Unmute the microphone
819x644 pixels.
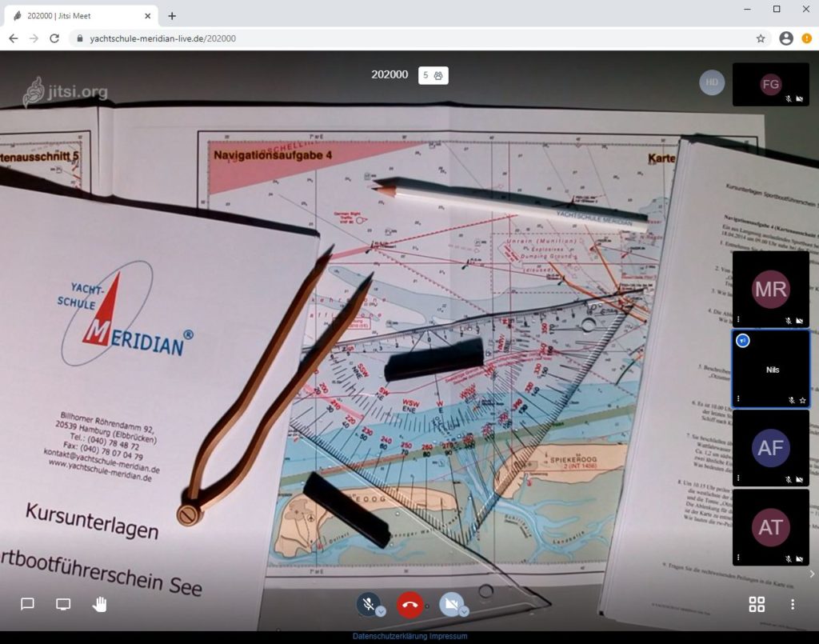(367, 604)
